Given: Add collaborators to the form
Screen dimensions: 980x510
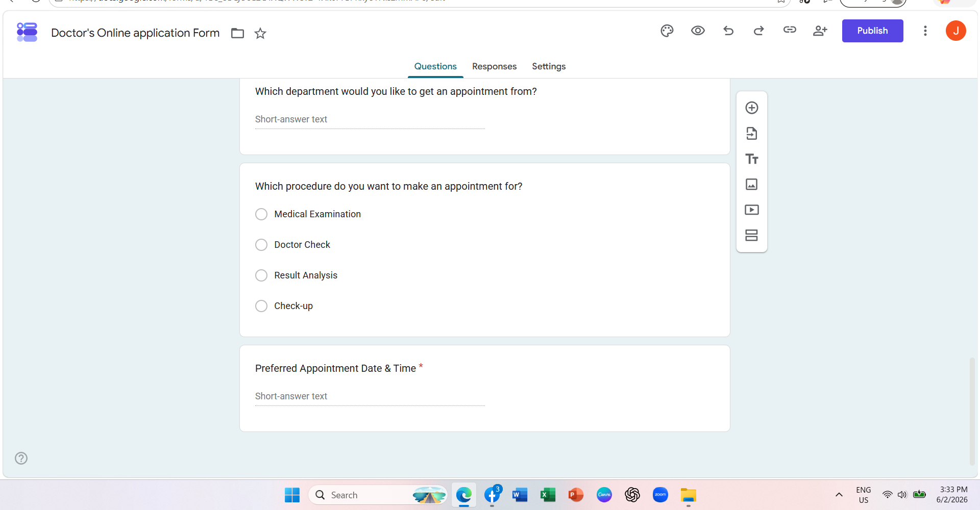Looking at the screenshot, I should [x=820, y=31].
